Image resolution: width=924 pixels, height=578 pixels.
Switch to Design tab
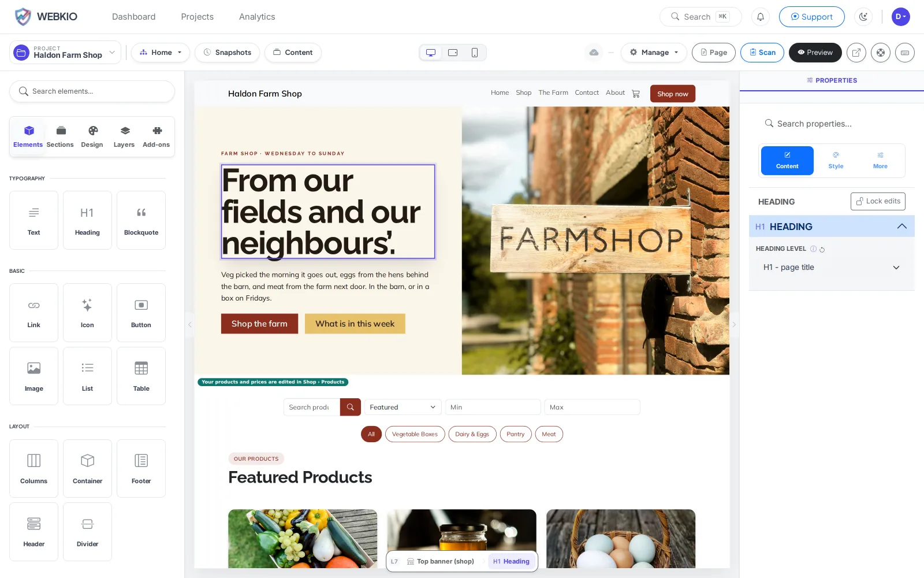coord(92,137)
